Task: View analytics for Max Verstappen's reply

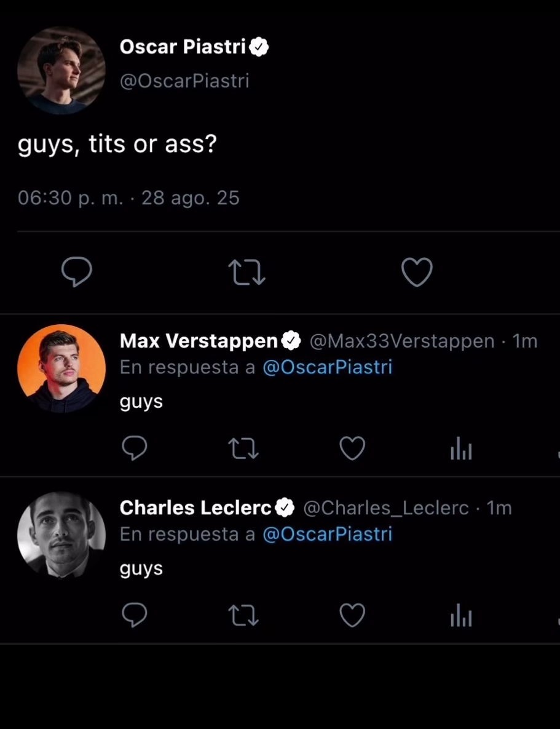Action: tap(461, 450)
